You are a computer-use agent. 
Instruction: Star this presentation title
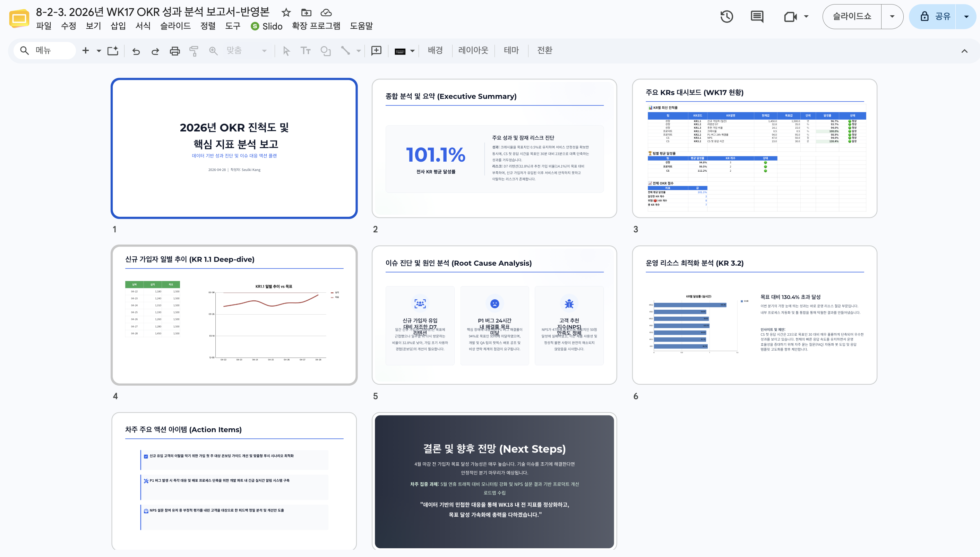click(x=286, y=12)
